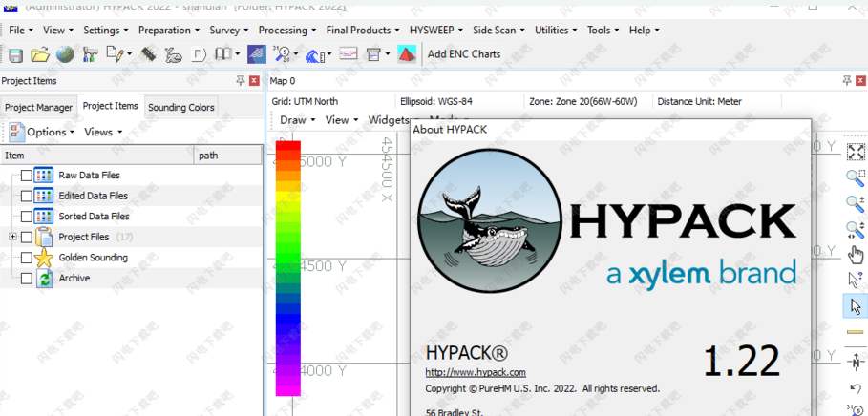Screen dimensions: 868x416
Task: Click the open book icon in toolbar
Action: coord(223,53)
